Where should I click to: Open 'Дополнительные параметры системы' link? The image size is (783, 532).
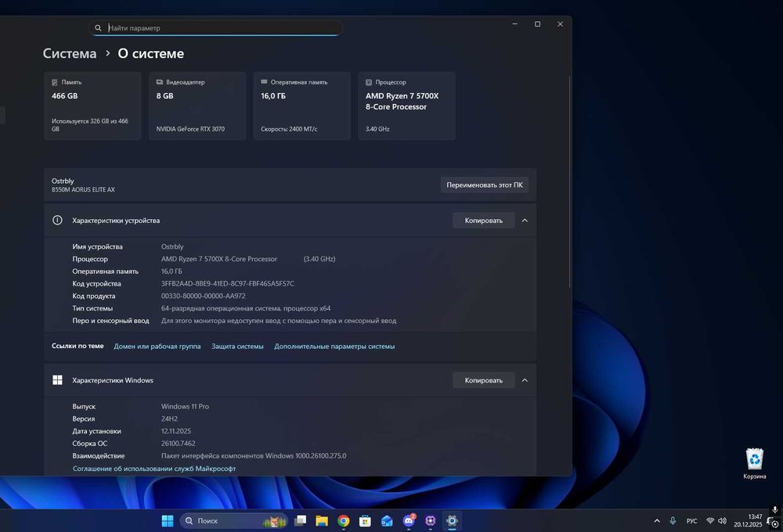coord(334,347)
